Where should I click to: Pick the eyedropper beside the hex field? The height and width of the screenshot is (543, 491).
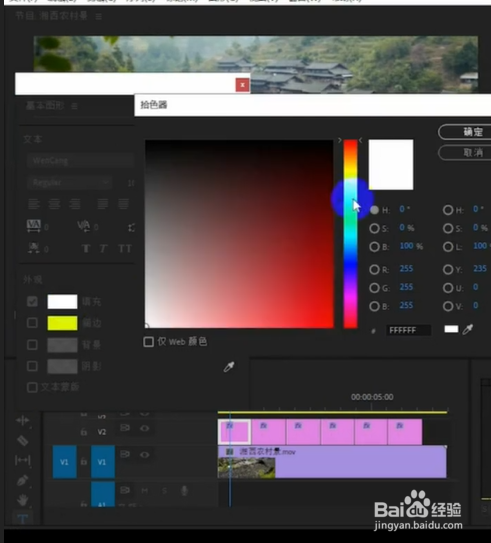pos(467,329)
